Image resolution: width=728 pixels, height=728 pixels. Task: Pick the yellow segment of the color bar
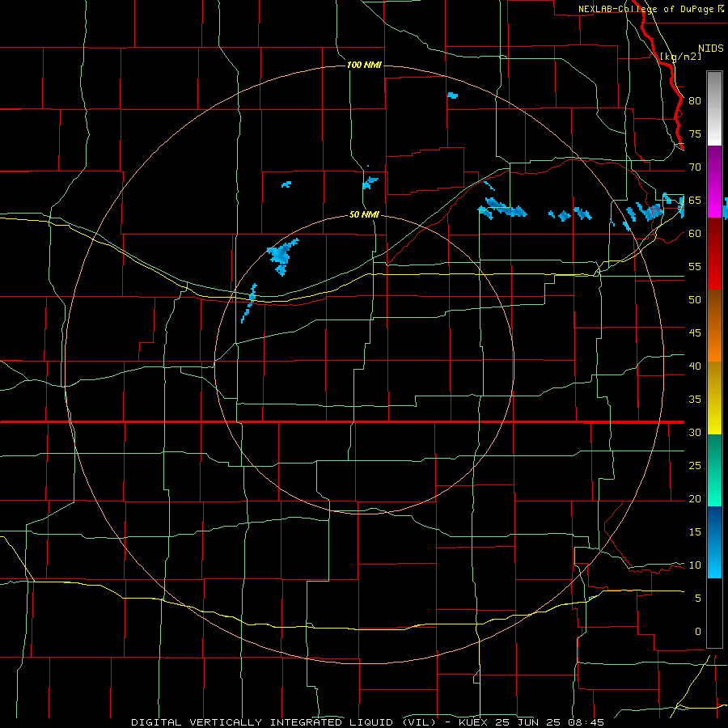click(x=714, y=398)
